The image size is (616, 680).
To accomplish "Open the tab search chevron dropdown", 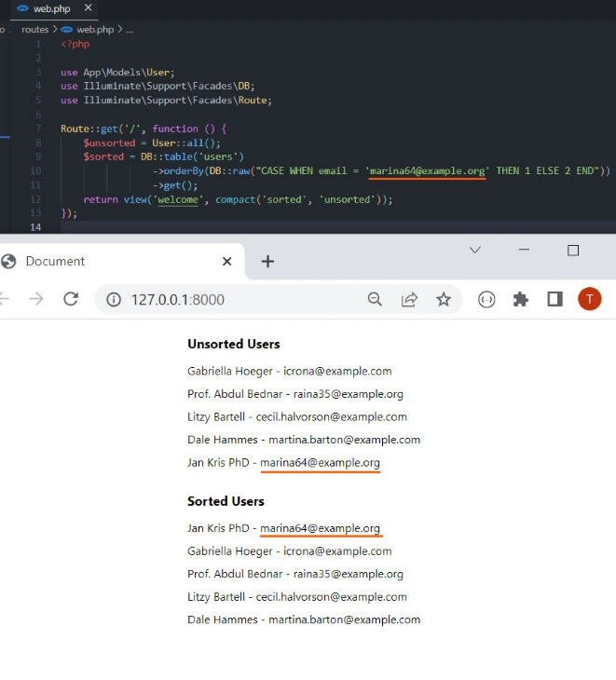I will click(x=475, y=250).
